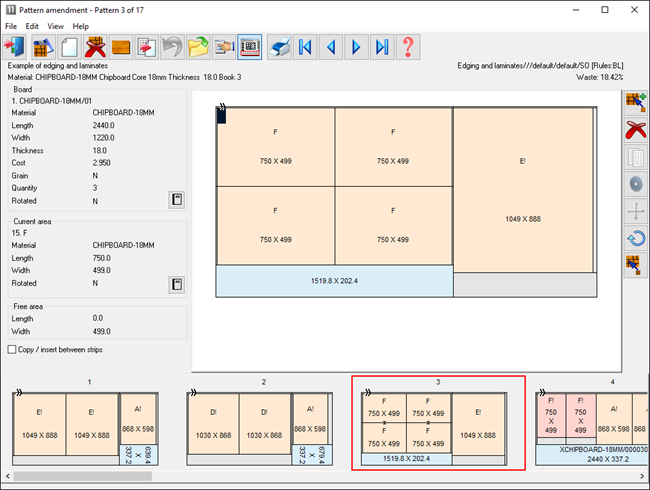Click the printer icon
650x490 pixels.
pos(279,47)
